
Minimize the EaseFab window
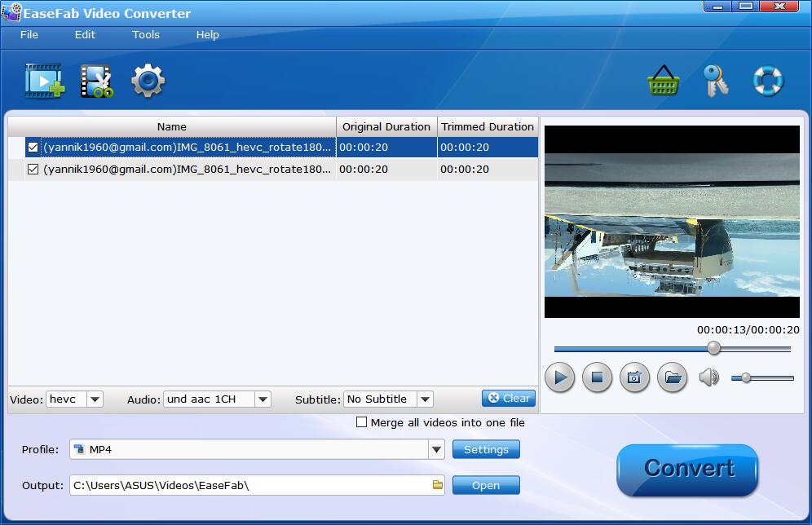coord(717,7)
